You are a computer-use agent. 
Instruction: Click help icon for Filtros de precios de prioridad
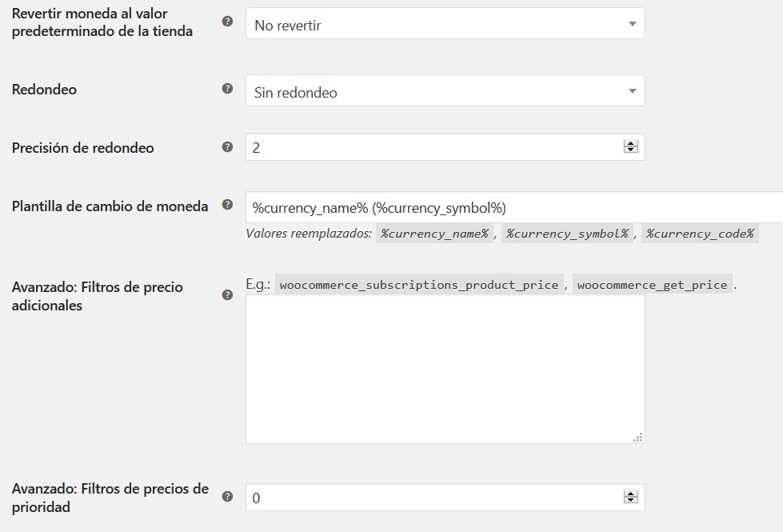point(227,497)
